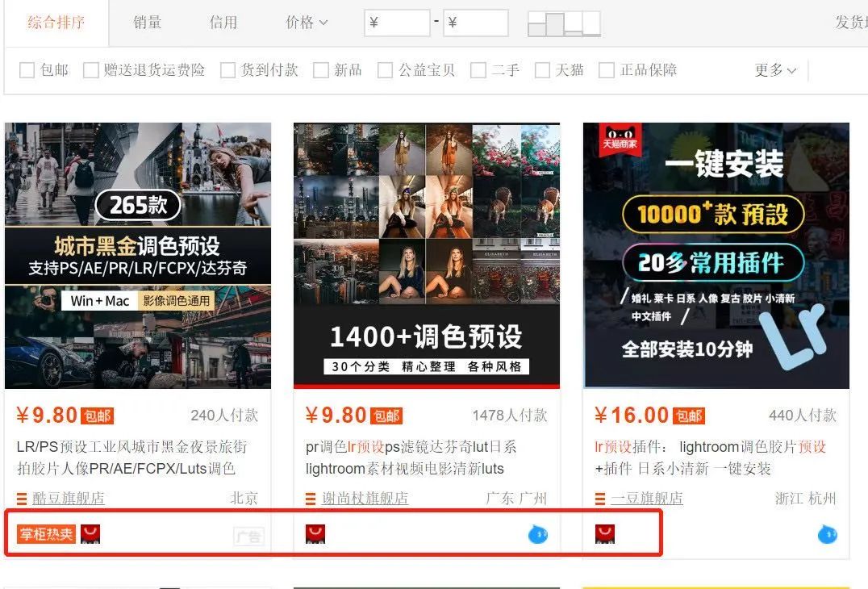
Task: Click the Tmall icon under 一豆旗舰店
Action: pyautogui.click(x=604, y=534)
